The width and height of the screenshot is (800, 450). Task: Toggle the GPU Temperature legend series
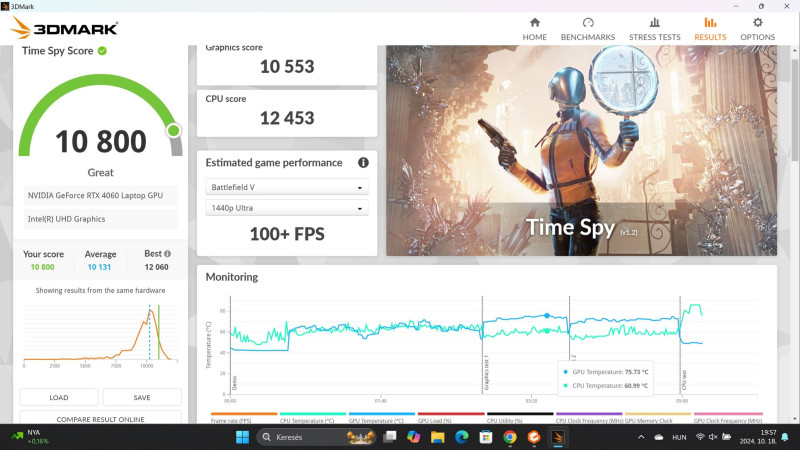(x=382, y=418)
